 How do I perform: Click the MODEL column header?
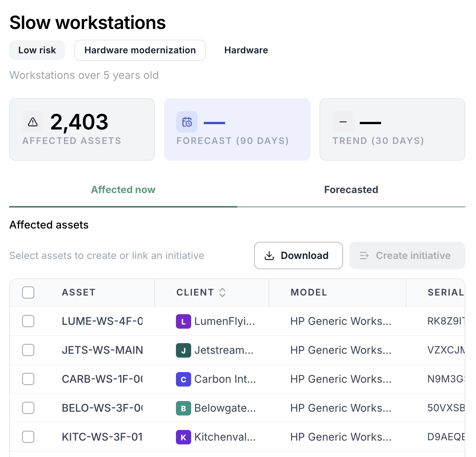(309, 292)
